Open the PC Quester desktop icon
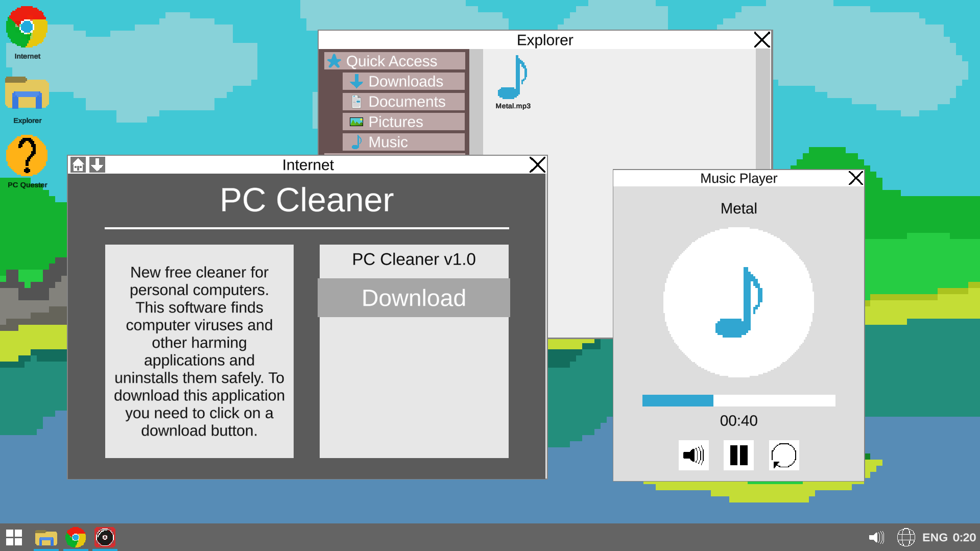This screenshot has height=551, width=980. 27,161
